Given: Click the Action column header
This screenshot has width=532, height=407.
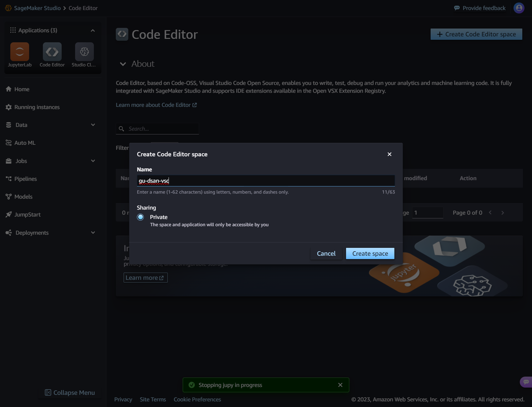Looking at the screenshot, I should click(468, 178).
